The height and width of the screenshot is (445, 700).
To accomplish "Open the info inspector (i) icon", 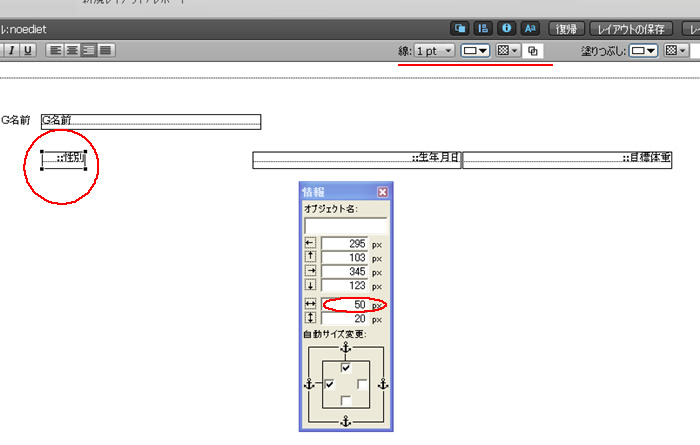I will coord(507,29).
